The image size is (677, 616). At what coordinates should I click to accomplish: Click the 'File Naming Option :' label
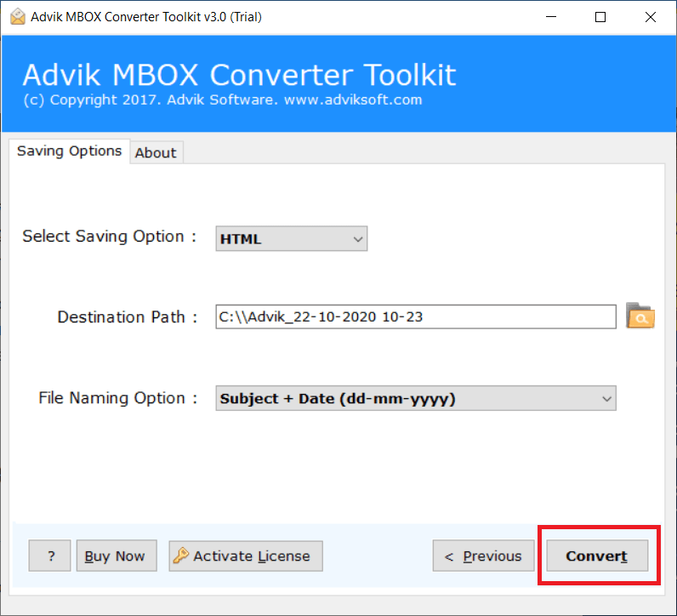pyautogui.click(x=118, y=398)
